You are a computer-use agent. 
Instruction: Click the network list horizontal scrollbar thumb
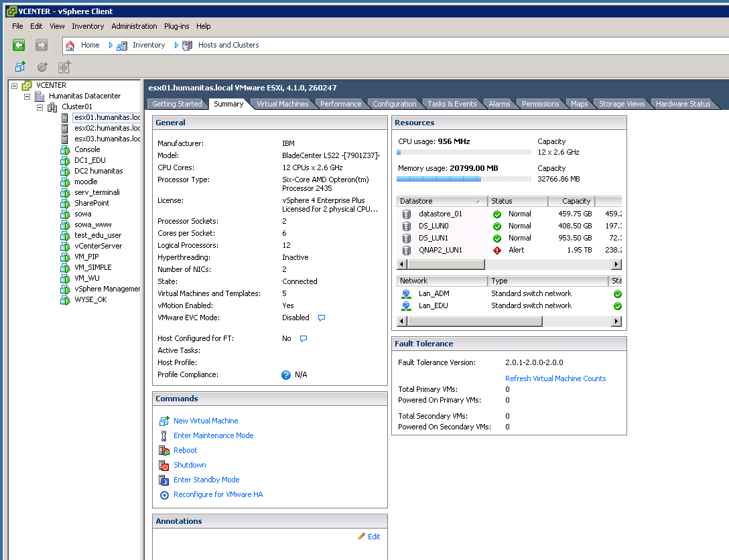[475, 322]
